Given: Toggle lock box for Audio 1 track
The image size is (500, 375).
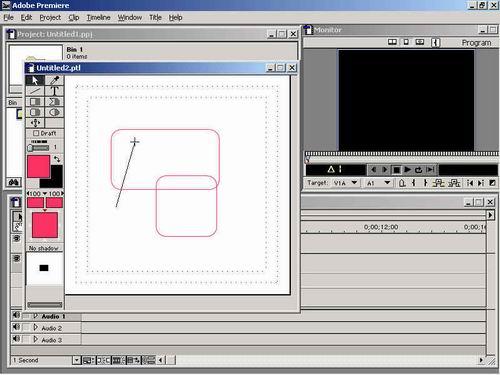Looking at the screenshot, I should (26, 316).
